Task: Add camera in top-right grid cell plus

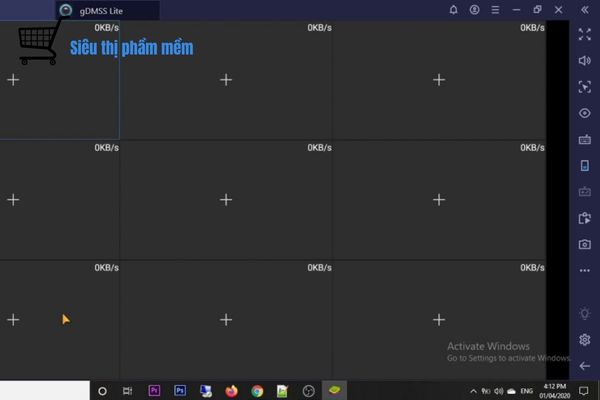Action: 439,80
